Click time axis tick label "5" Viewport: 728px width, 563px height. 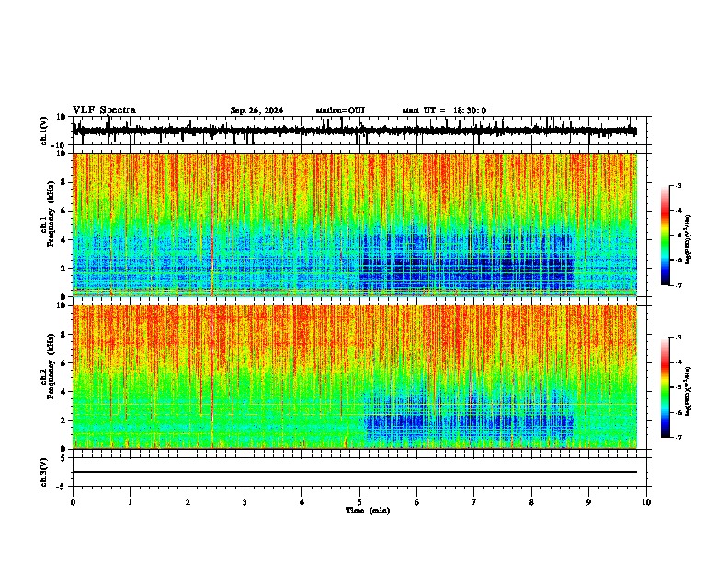click(x=359, y=502)
